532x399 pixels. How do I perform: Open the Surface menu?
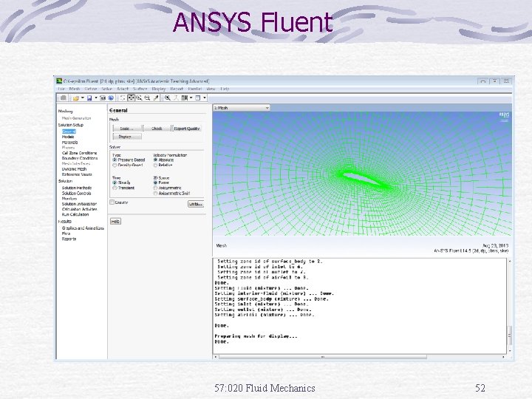click(x=140, y=89)
